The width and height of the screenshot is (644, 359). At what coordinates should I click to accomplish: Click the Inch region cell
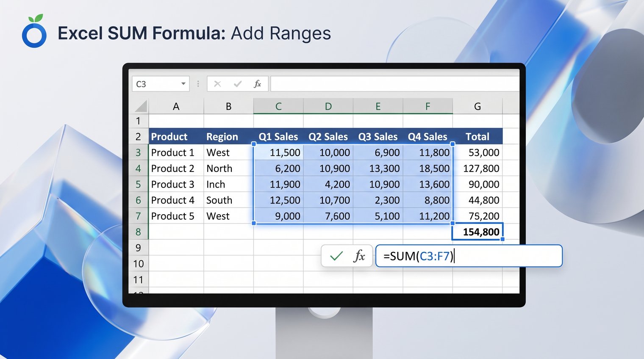pyautogui.click(x=229, y=184)
